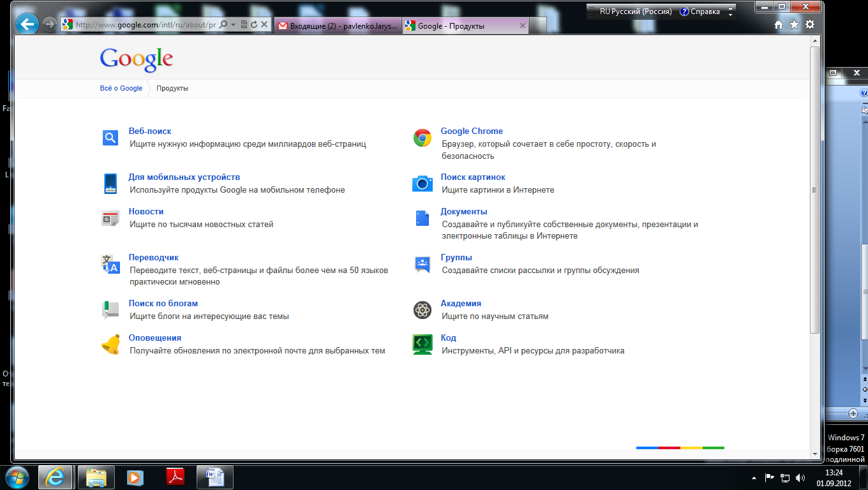868x490 pixels.
Task: Click 'RU Русский (Россия)' language bar indicator
Action: (636, 11)
